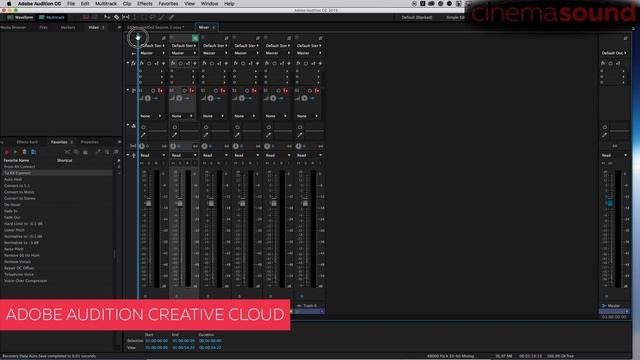Arm record on the first mixer channel
Screen dimensions: 640x360
(156, 163)
